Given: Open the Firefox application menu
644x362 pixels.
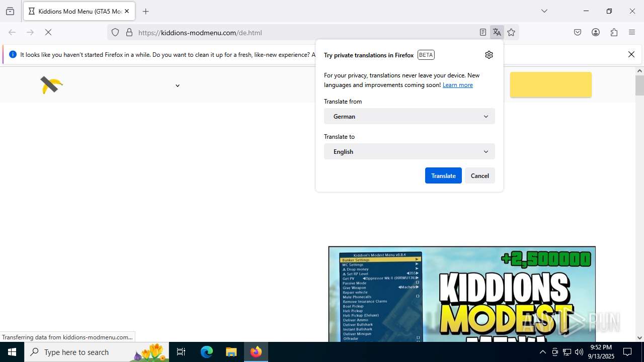Looking at the screenshot, I should 632,32.
